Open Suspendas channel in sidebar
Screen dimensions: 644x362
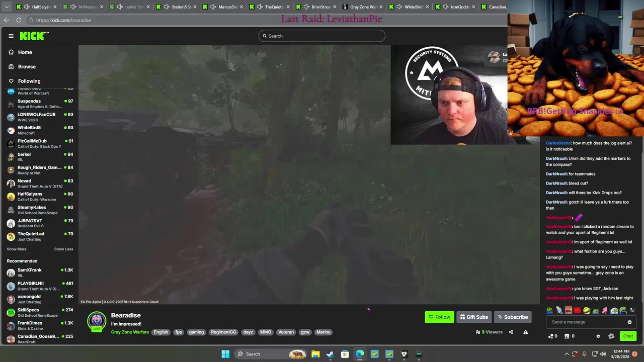coord(40,104)
